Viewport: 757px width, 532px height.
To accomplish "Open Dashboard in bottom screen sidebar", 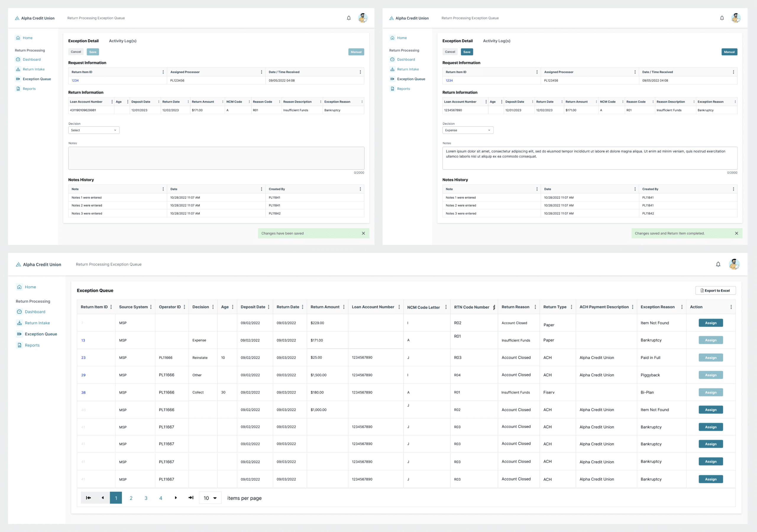I will (31, 312).
